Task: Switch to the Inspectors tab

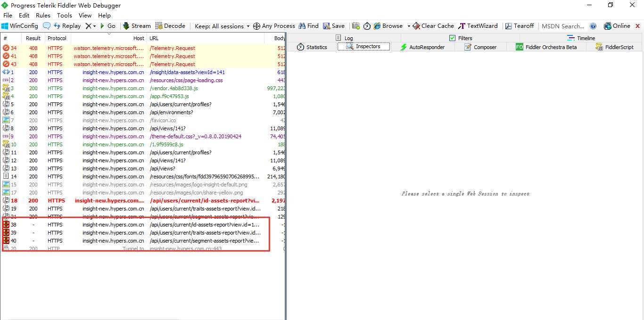Action: tap(363, 46)
